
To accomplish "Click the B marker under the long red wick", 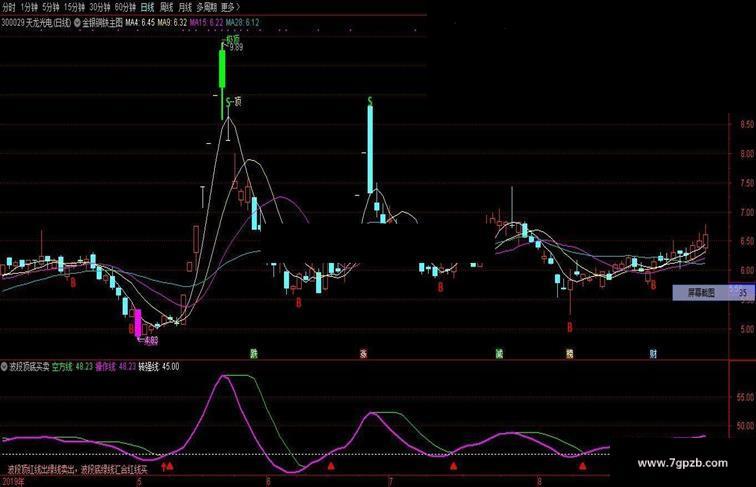I will coord(569,327).
